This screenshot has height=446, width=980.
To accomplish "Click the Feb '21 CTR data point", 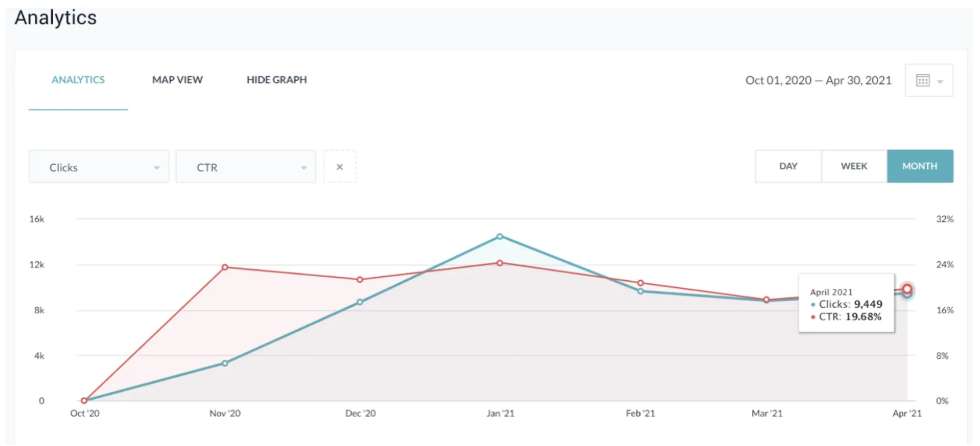I will [640, 283].
